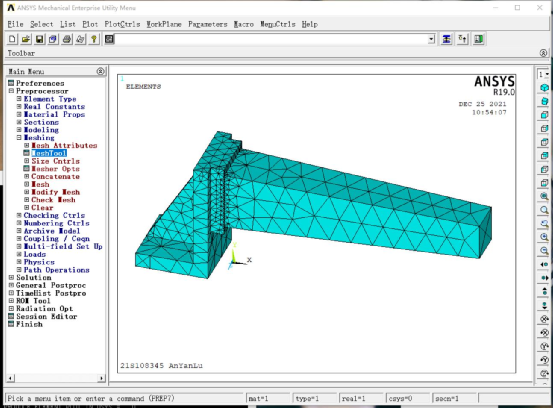The image size is (554, 409).
Task: Click the type=1 status field
Action: (x=314, y=398)
